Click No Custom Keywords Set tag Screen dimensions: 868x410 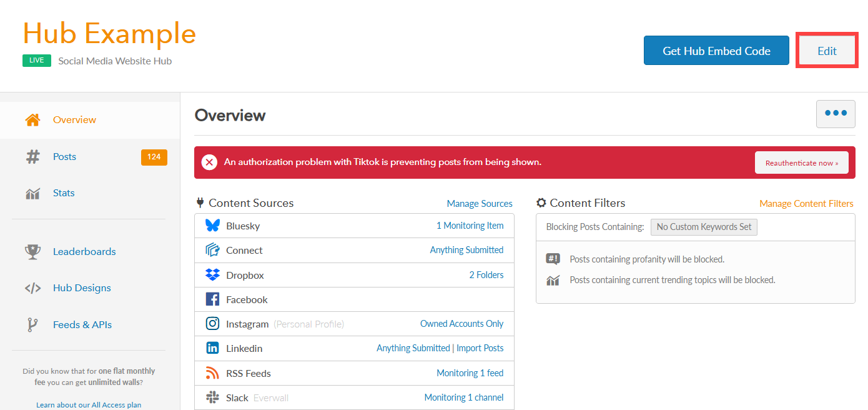(x=704, y=227)
